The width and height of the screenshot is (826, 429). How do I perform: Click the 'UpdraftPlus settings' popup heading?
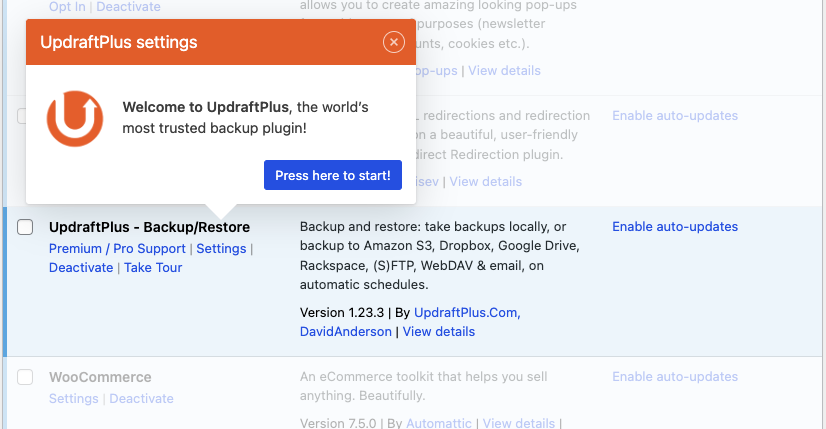[x=119, y=42]
